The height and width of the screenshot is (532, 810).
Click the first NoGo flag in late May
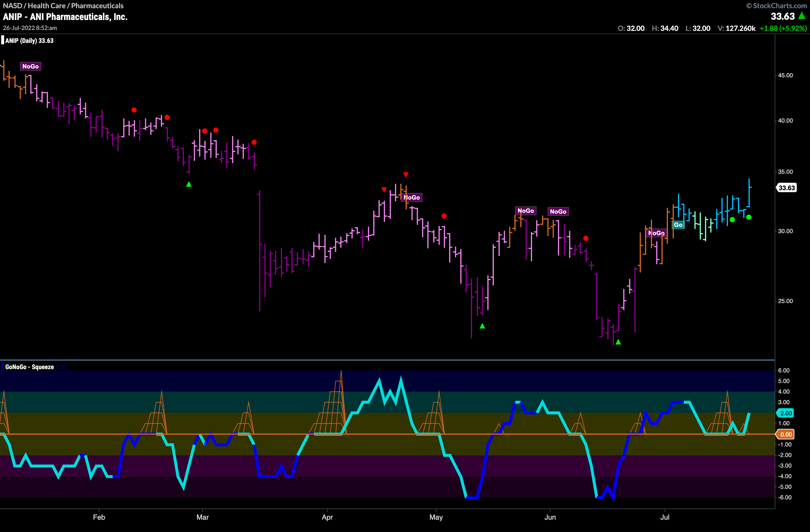click(526, 210)
